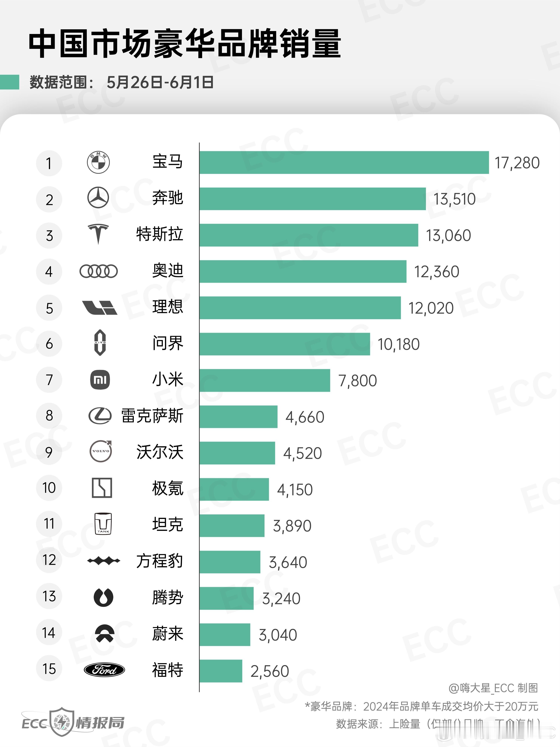Click the Tank brand logo
560x747 pixels.
103,524
